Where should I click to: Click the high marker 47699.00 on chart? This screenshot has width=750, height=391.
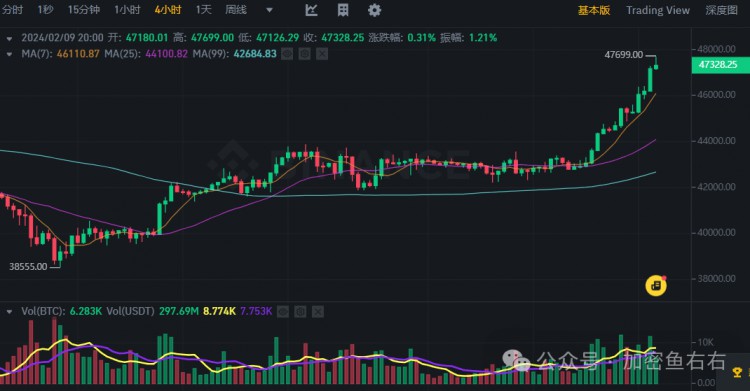coord(624,55)
